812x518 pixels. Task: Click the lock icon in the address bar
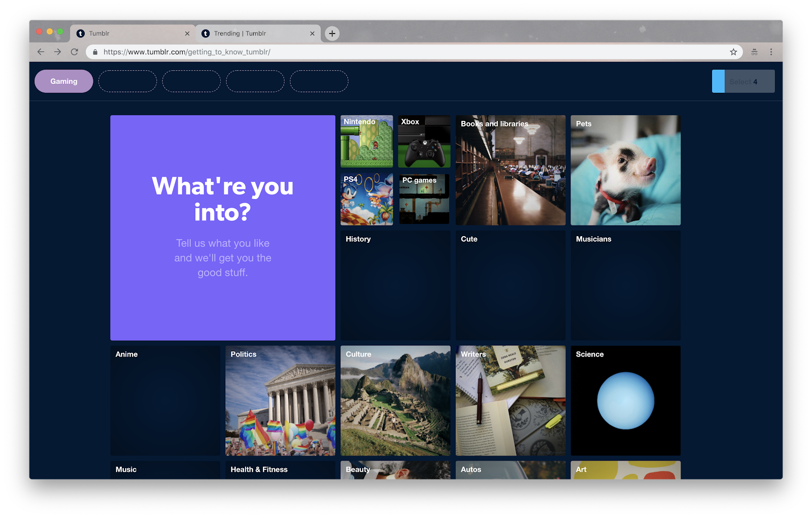95,52
